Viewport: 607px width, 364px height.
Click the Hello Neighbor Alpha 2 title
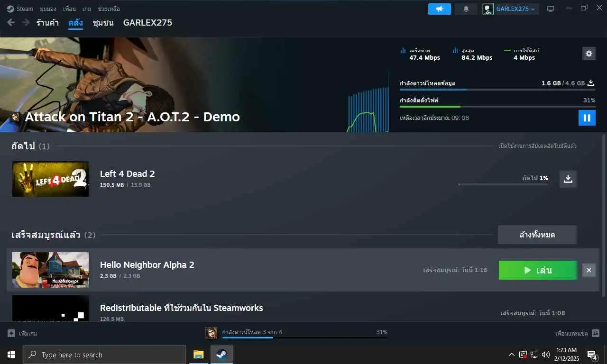147,264
